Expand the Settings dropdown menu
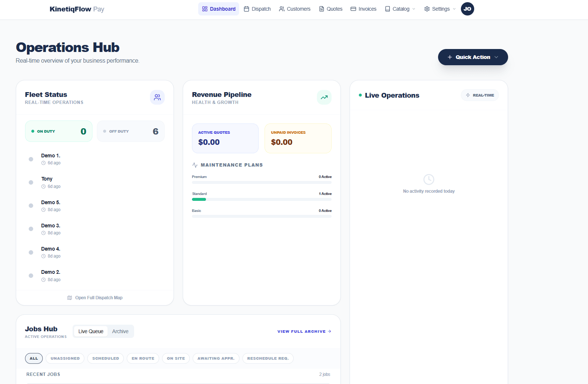588x384 pixels. [440, 9]
